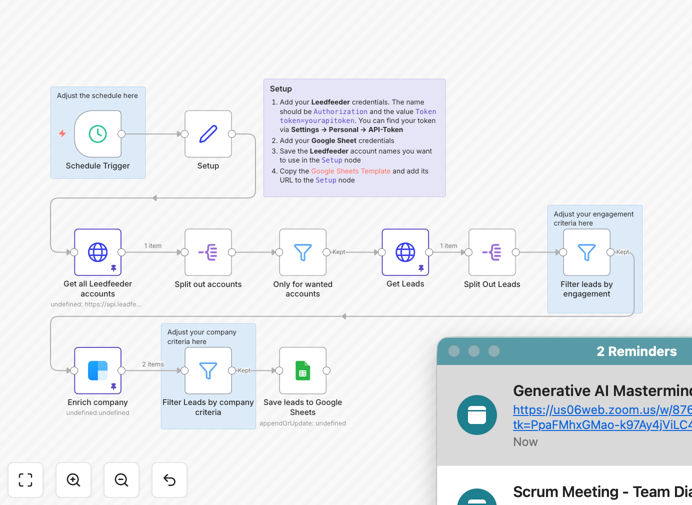The width and height of the screenshot is (692, 505).
Task: Click the Generative AI Mastermind reminder title
Action: 602,391
